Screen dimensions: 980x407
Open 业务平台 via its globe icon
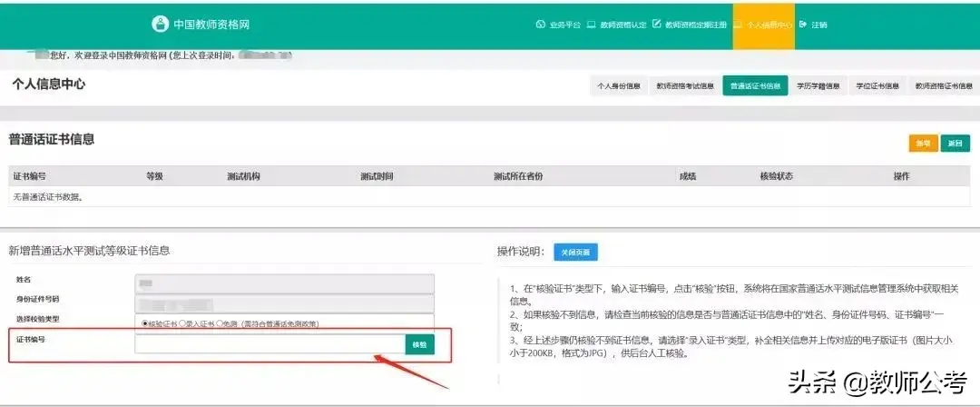click(x=541, y=25)
